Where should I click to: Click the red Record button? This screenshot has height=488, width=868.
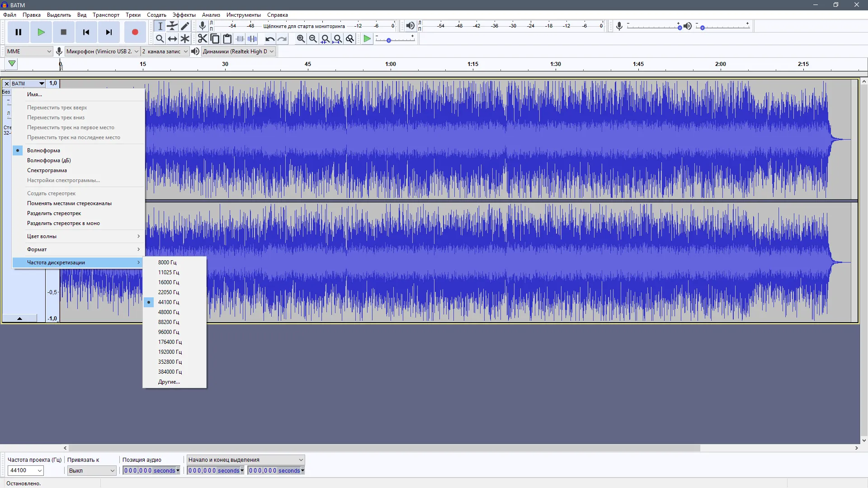[135, 32]
